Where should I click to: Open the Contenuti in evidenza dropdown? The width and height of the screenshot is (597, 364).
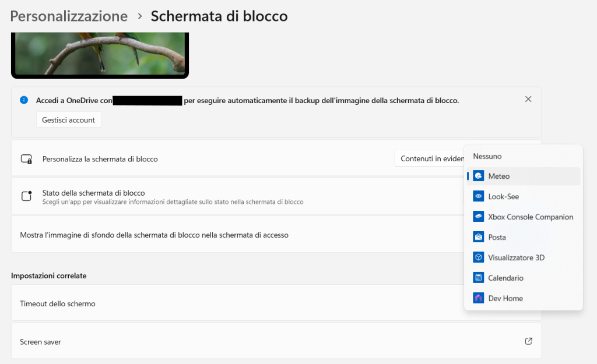pos(431,158)
